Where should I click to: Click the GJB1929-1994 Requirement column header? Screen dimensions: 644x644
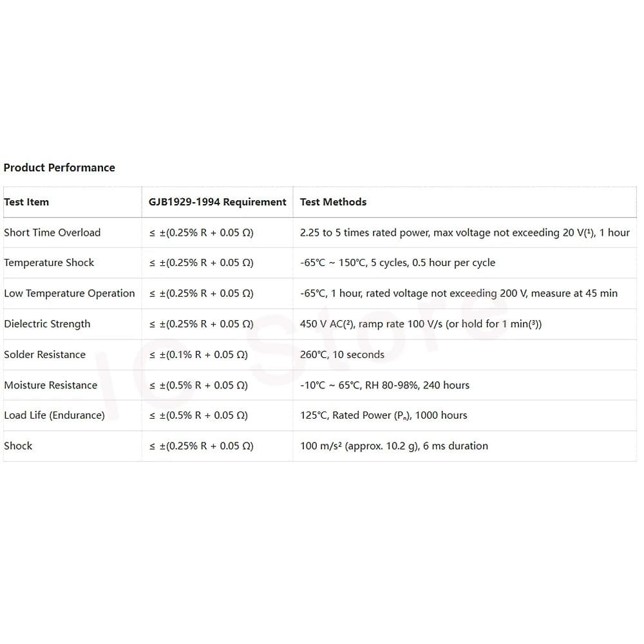click(217, 202)
